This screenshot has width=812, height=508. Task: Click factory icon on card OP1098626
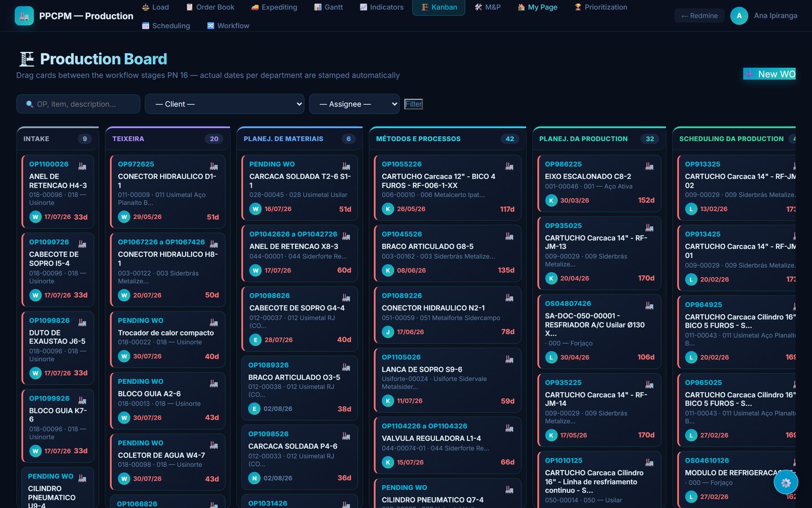(346, 297)
